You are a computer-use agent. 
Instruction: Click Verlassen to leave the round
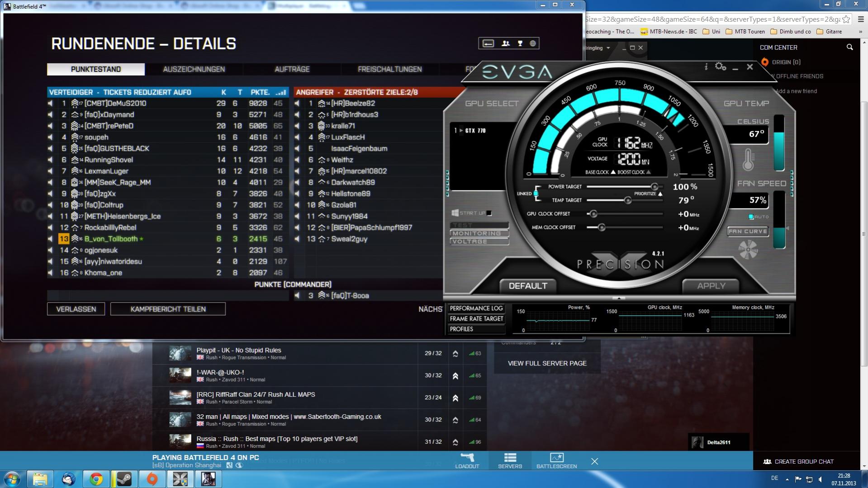pos(76,309)
